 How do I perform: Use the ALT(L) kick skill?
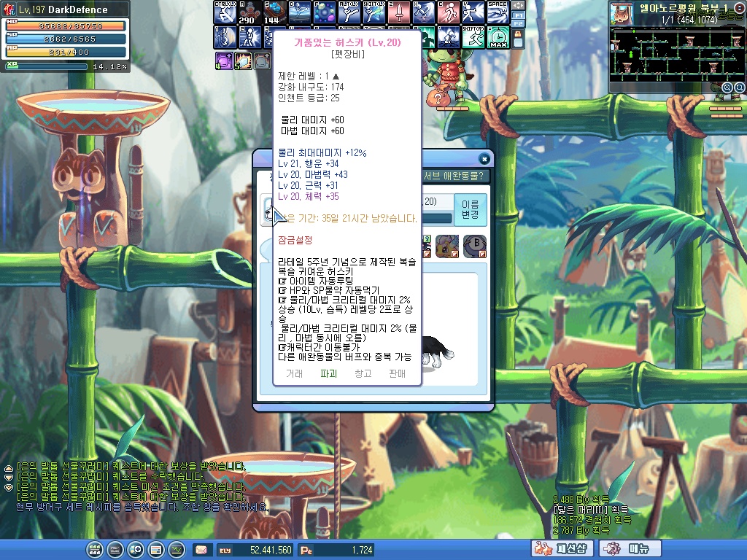click(349, 12)
